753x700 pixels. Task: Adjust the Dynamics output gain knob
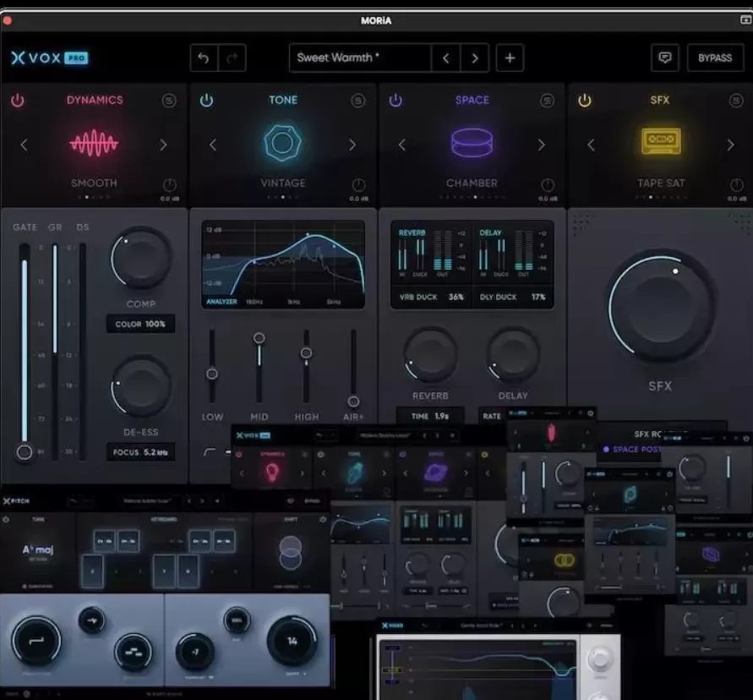(170, 184)
